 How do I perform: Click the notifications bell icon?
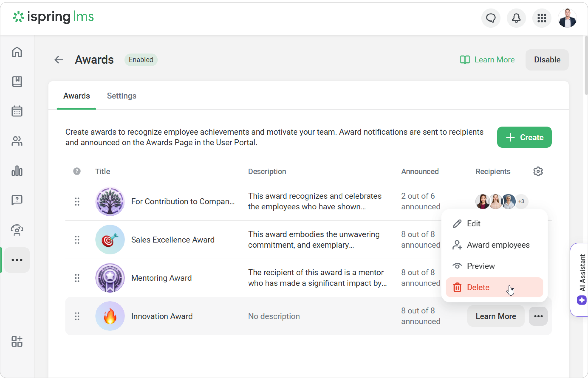click(516, 18)
